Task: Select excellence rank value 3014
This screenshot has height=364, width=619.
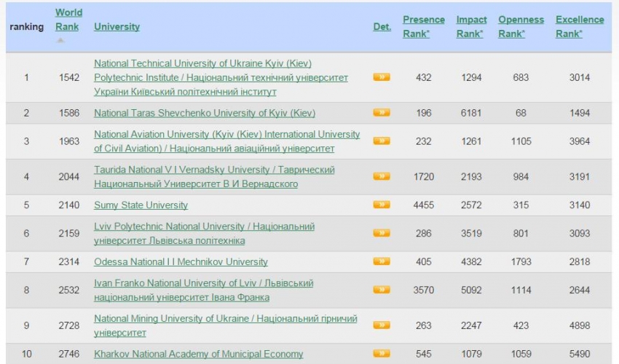Action: click(x=580, y=77)
